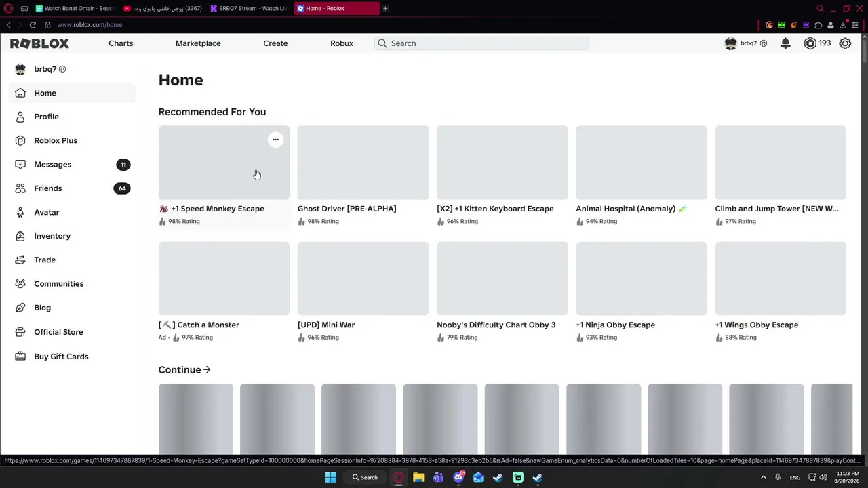
Task: Switch to the BRBQ7 Stream tab
Action: pyautogui.click(x=250, y=9)
